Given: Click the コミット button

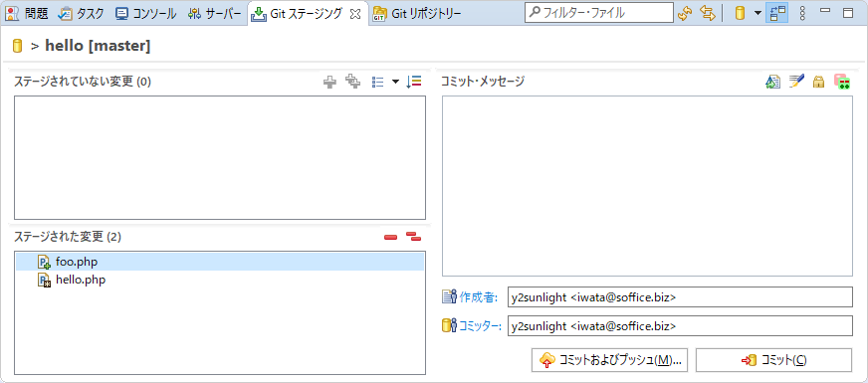Looking at the screenshot, I should coord(773,360).
